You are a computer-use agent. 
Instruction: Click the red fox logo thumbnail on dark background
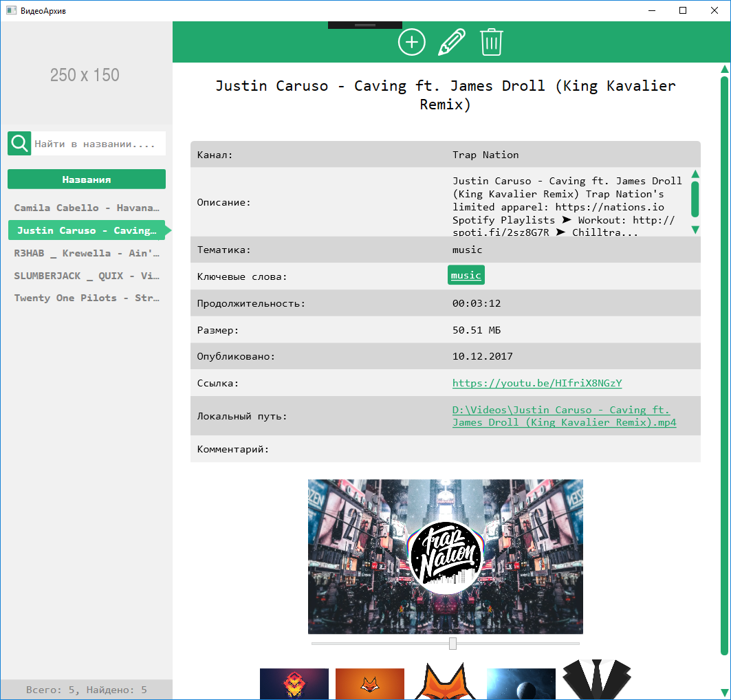pos(294,683)
